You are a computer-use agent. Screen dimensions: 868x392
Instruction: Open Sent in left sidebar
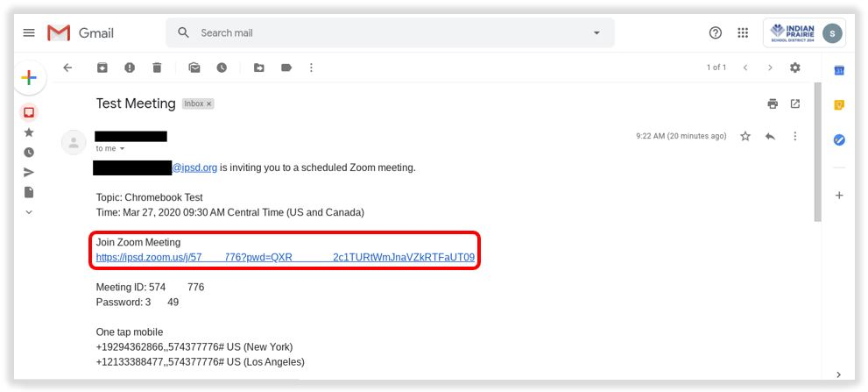[x=29, y=173]
